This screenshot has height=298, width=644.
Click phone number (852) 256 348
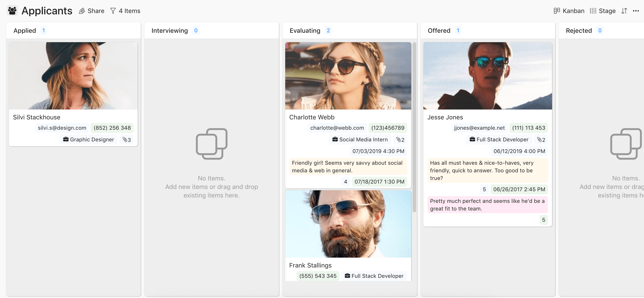[x=112, y=128]
